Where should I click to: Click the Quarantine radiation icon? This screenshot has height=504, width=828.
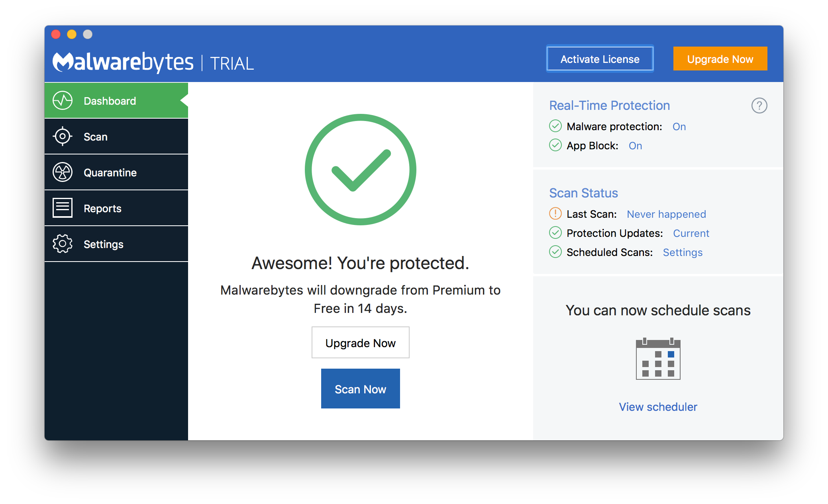(x=63, y=172)
